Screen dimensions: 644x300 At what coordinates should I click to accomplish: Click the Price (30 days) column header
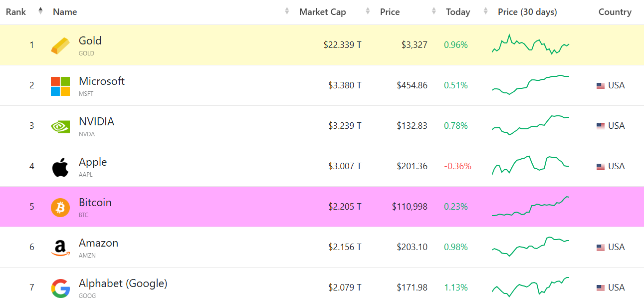[527, 12]
